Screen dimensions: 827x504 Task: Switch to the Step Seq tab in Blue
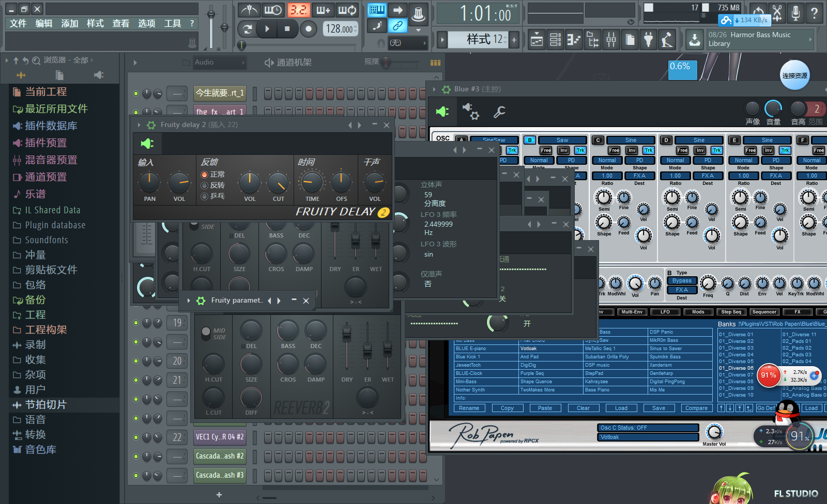pos(731,312)
